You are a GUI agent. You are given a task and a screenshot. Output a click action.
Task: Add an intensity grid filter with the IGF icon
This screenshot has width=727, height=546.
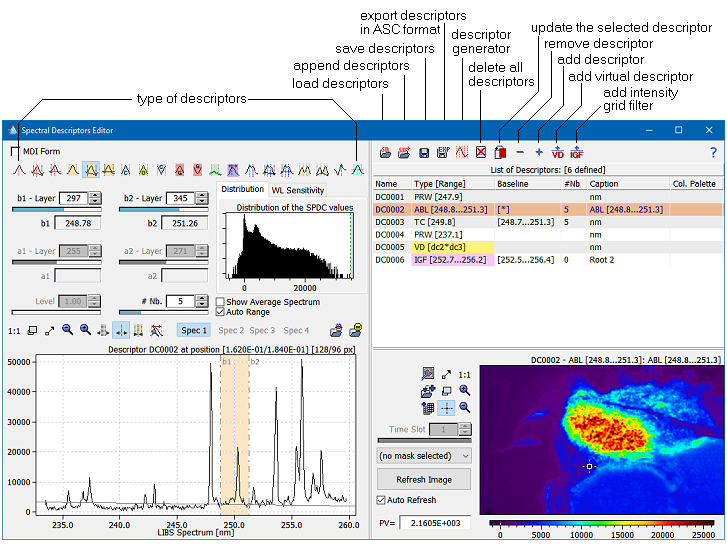click(x=577, y=153)
